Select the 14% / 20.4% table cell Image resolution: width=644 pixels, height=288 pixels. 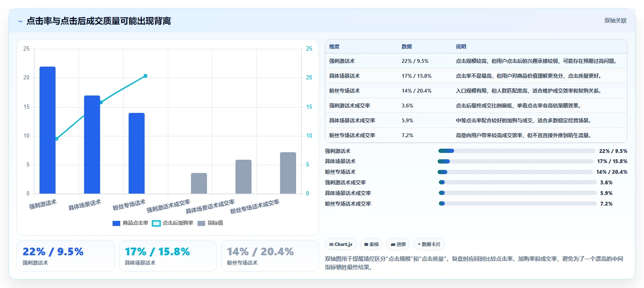click(x=416, y=91)
